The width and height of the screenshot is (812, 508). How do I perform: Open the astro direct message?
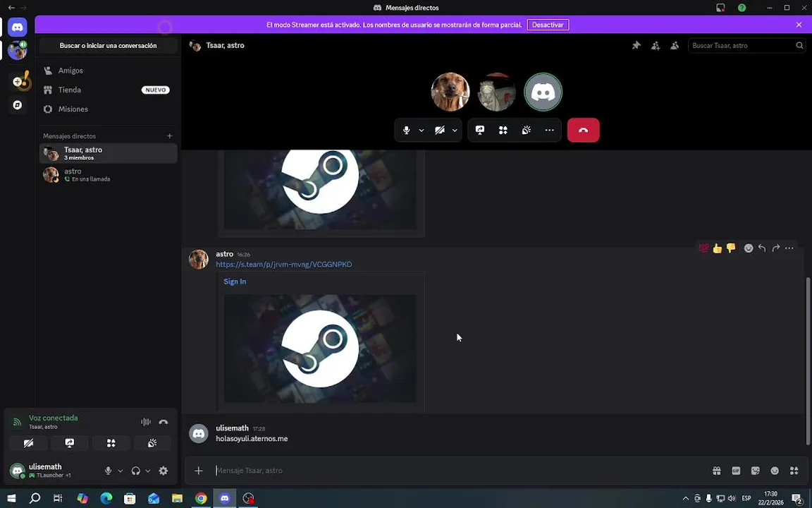coord(109,175)
